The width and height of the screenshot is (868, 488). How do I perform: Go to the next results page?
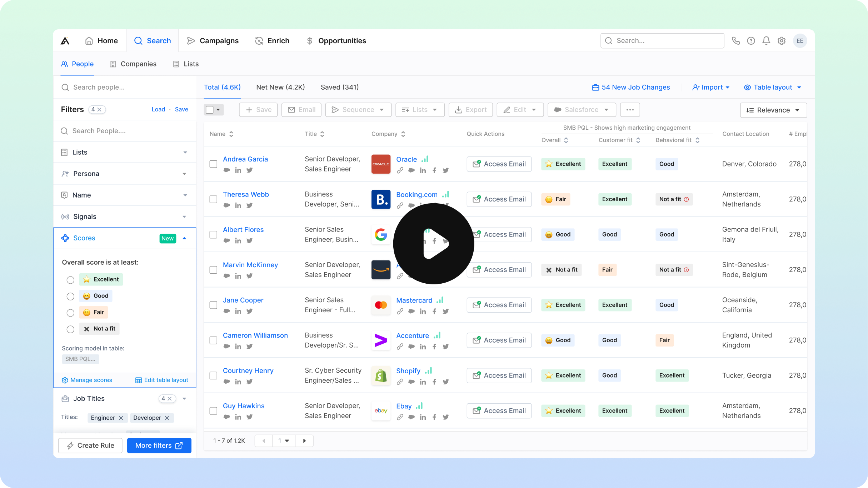(x=304, y=441)
